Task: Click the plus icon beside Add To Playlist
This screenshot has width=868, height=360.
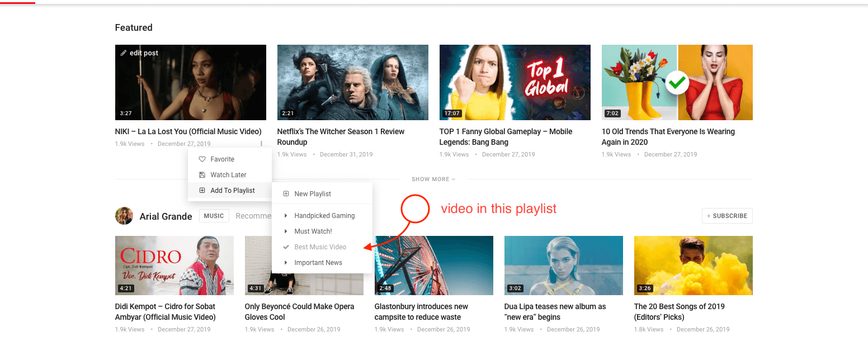Action: (202, 191)
